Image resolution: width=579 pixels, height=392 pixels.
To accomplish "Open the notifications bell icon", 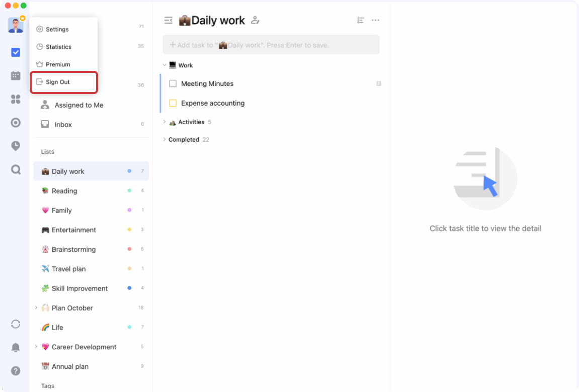I will 16,347.
